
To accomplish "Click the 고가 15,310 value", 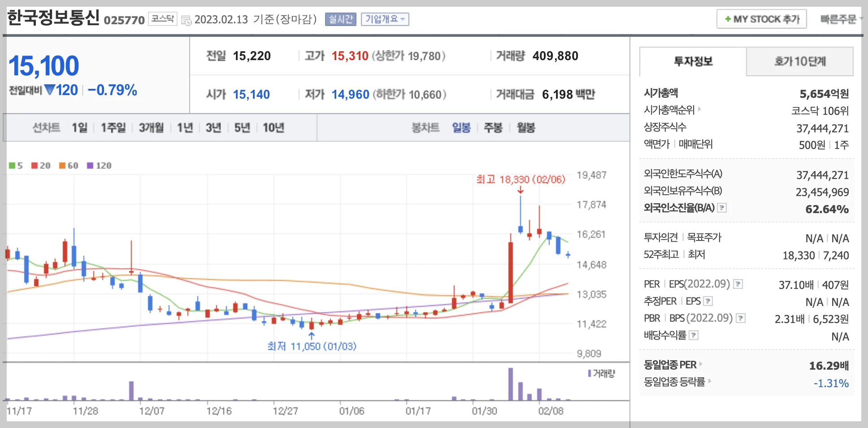I will coord(350,56).
